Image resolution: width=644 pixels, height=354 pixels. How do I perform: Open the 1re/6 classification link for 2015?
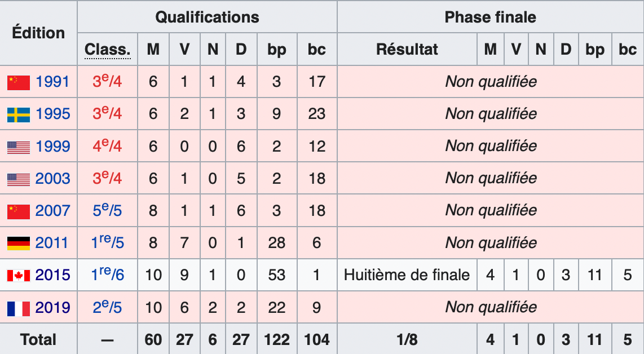coord(107,274)
